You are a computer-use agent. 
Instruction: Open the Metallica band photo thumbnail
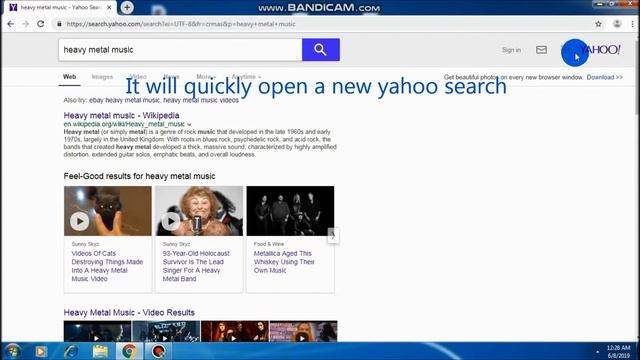pyautogui.click(x=290, y=211)
